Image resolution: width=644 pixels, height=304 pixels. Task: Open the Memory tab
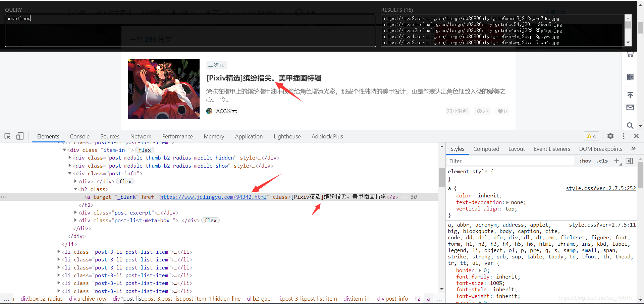pos(214,136)
